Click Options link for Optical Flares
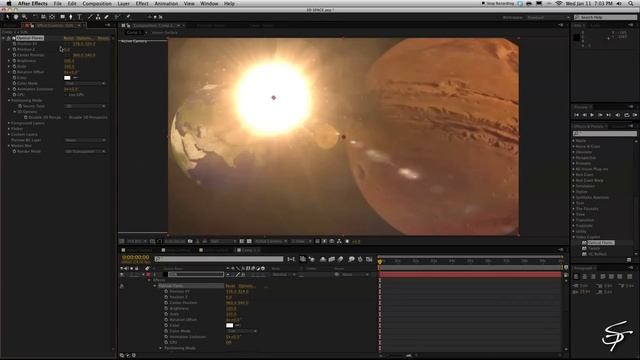 pos(84,38)
